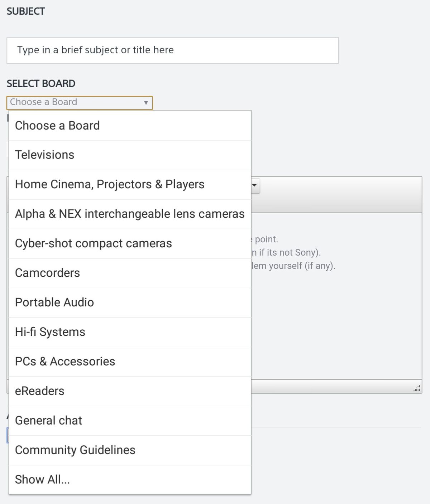Screen dimensions: 430x504
Task: Select Televisions from the board list
Action: (130, 155)
